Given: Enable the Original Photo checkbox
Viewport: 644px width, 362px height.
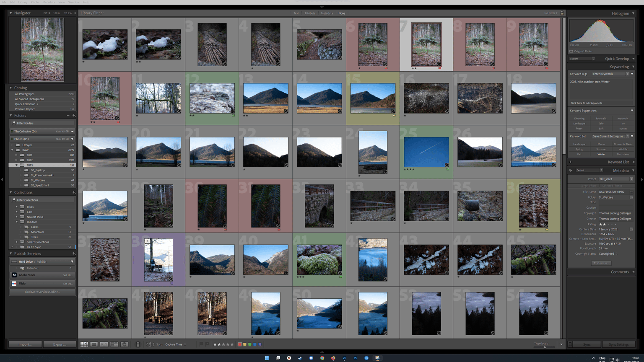Looking at the screenshot, I should (571, 52).
